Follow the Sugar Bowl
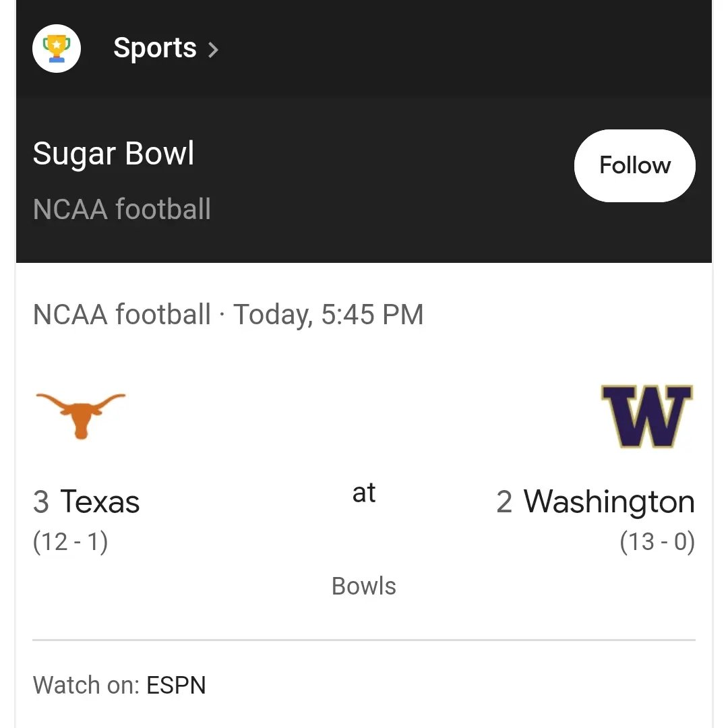This screenshot has height=728, width=728. tap(634, 165)
